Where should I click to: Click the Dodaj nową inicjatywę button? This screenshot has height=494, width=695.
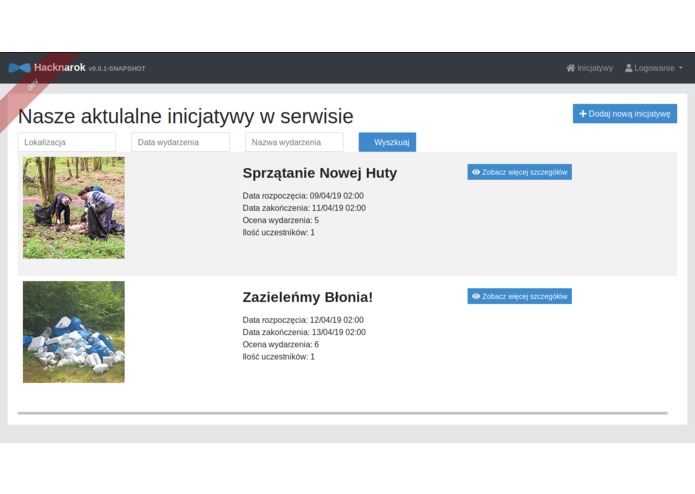click(625, 114)
